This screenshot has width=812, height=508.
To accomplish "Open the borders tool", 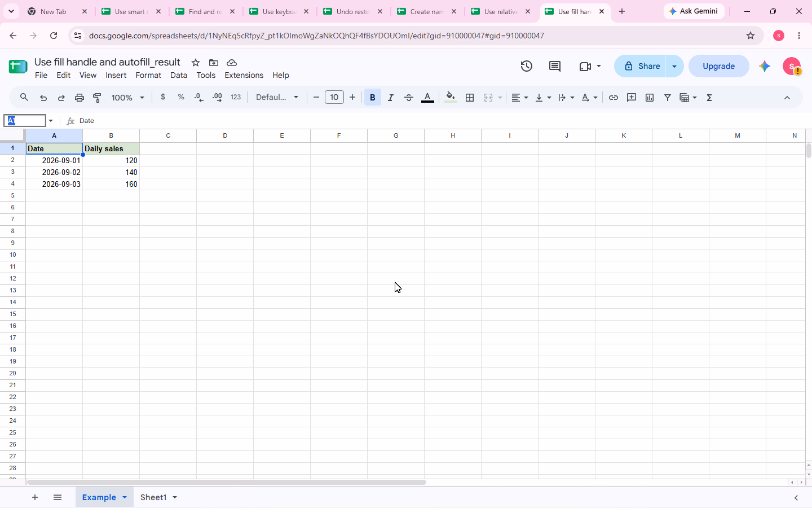I will tap(470, 98).
